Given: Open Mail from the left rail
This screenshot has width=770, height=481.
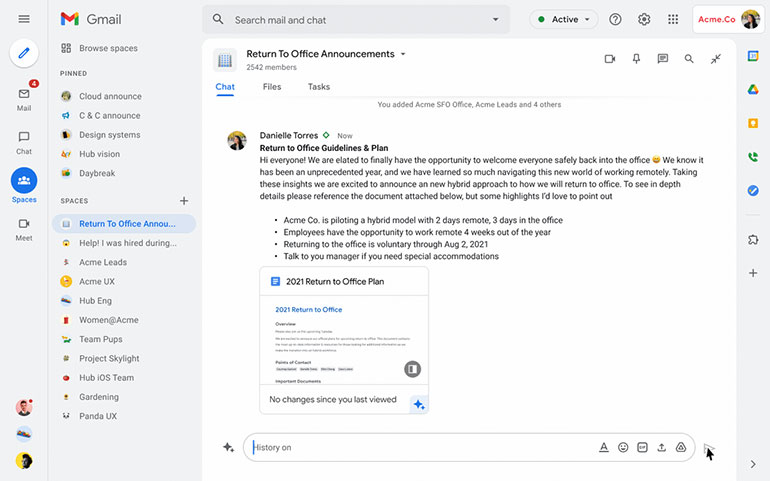Looking at the screenshot, I should [24, 99].
